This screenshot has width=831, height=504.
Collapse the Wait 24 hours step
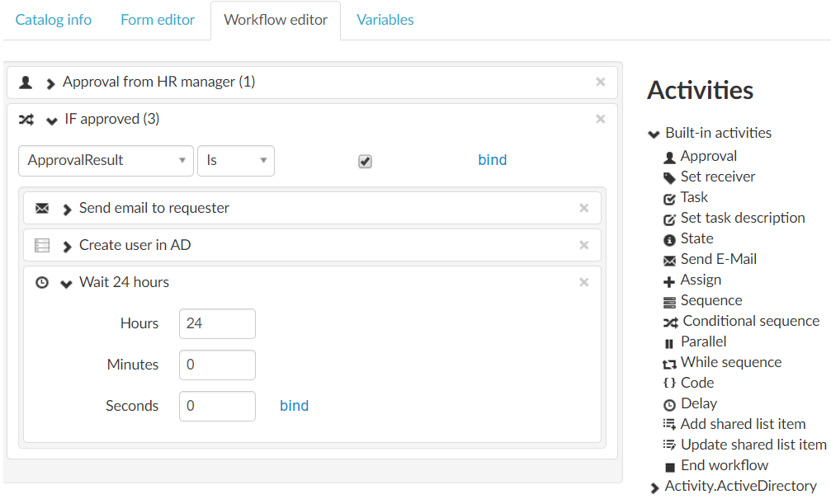(67, 284)
